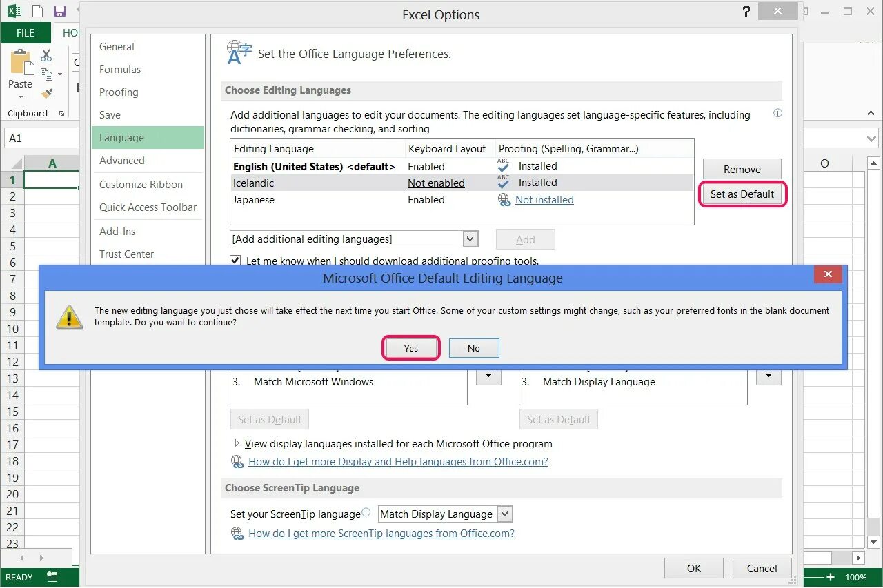The height and width of the screenshot is (588, 883).
Task: Click the Not enabled keyboard layout link
Action: tap(436, 183)
